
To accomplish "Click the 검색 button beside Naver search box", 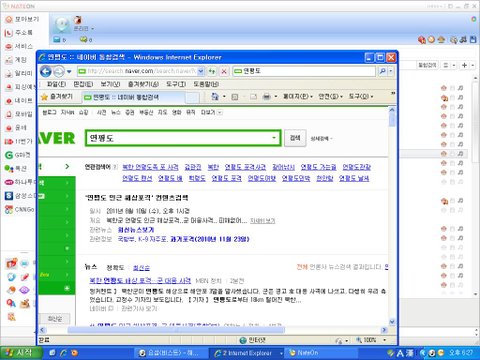I will tap(295, 138).
